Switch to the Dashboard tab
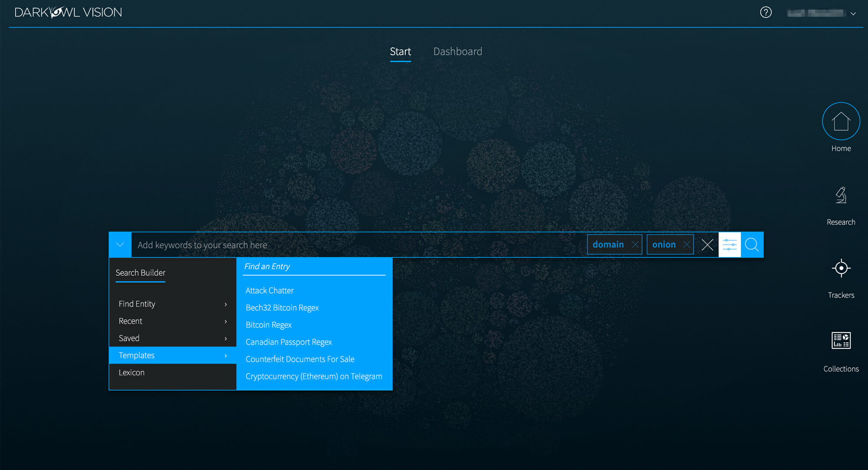Viewport: 868px width, 470px height. point(457,51)
